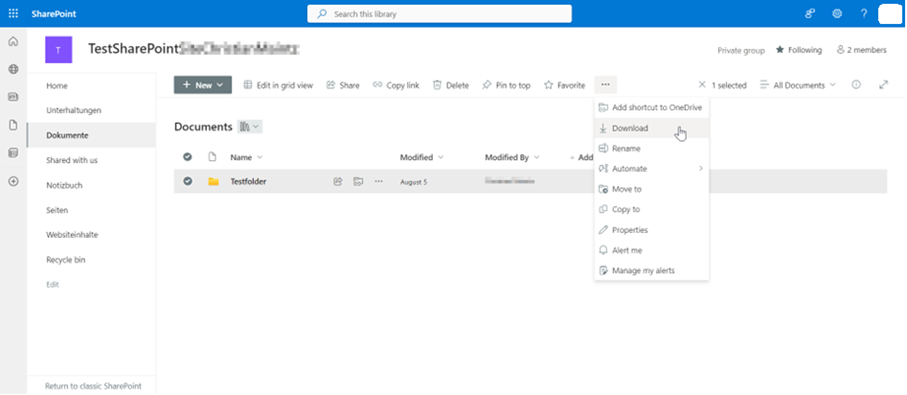
Task: Deselect the Testfolder row checkbox
Action: (187, 181)
